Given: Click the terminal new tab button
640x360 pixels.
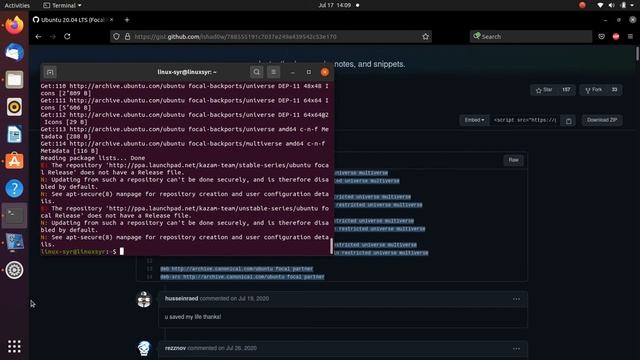Looking at the screenshot, I should pos(50,72).
